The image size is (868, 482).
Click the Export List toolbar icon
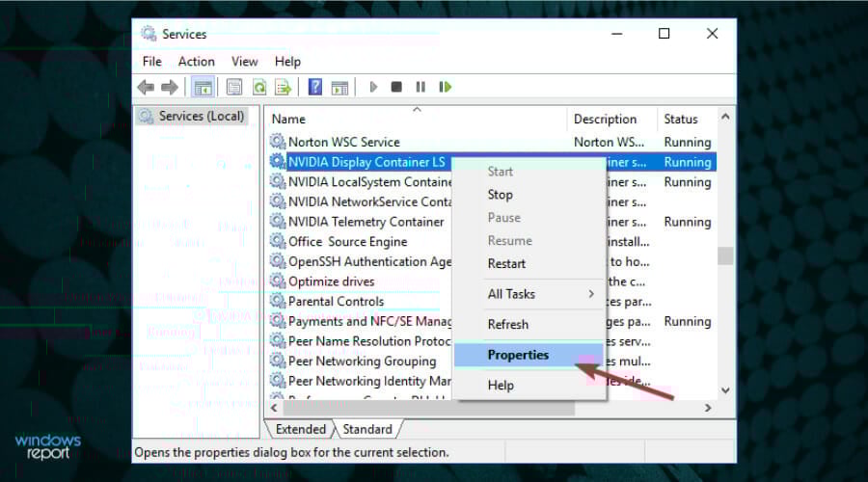(x=283, y=87)
